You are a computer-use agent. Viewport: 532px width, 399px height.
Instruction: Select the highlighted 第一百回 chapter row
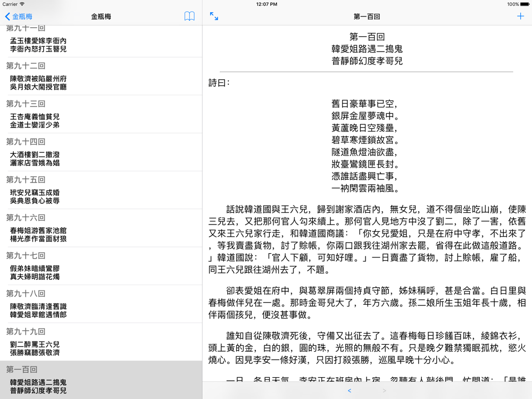101,380
